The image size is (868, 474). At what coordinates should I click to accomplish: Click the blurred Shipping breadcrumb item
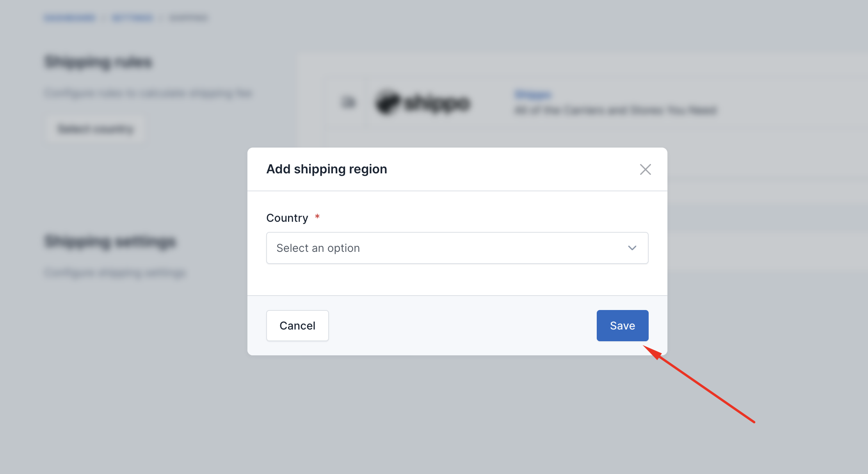(x=189, y=18)
